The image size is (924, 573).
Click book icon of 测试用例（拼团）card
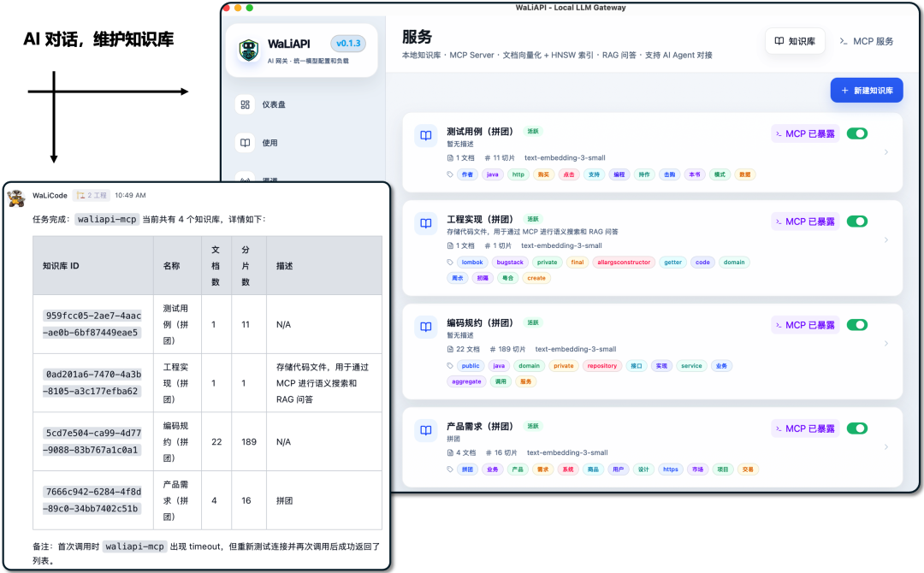tap(425, 135)
